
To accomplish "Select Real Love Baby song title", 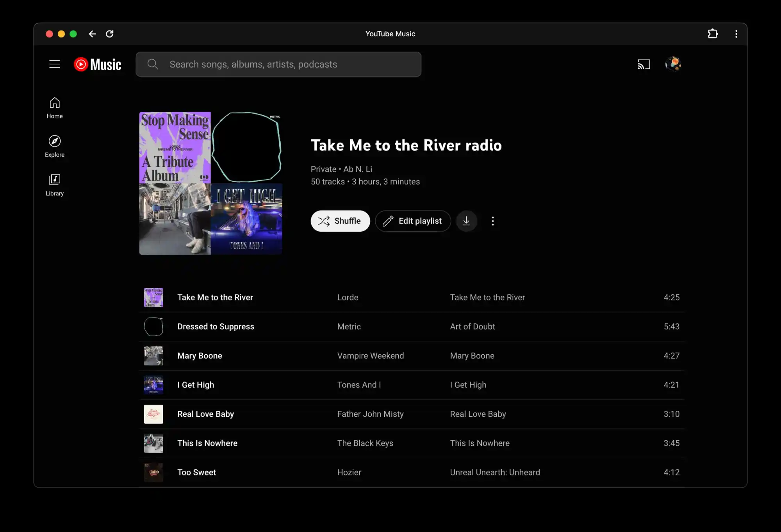I will pos(205,414).
